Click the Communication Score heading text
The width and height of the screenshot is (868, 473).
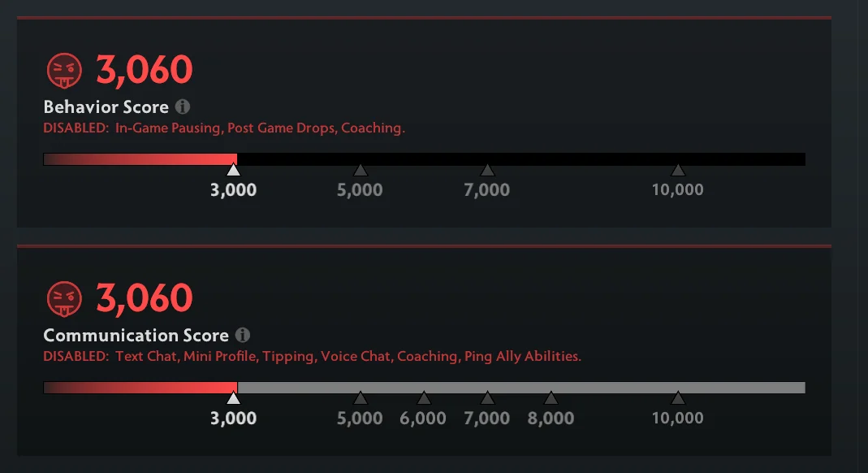point(136,336)
